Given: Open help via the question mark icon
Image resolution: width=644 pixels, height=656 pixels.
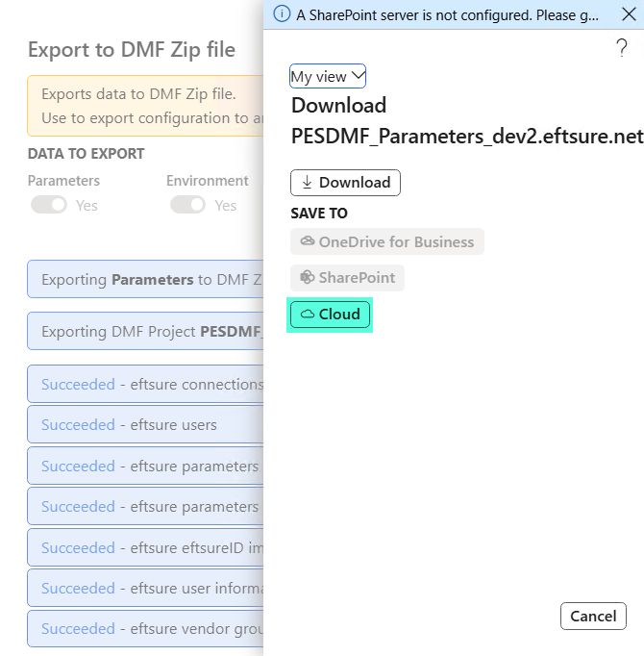Looking at the screenshot, I should click(622, 48).
